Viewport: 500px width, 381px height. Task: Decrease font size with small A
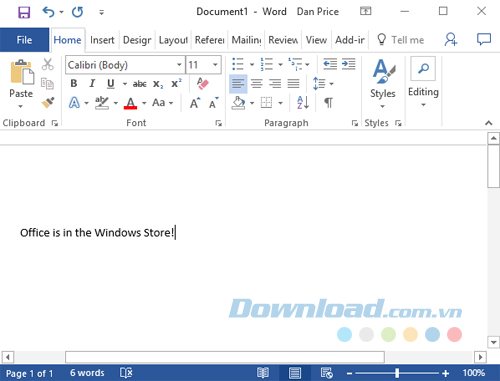click(214, 103)
